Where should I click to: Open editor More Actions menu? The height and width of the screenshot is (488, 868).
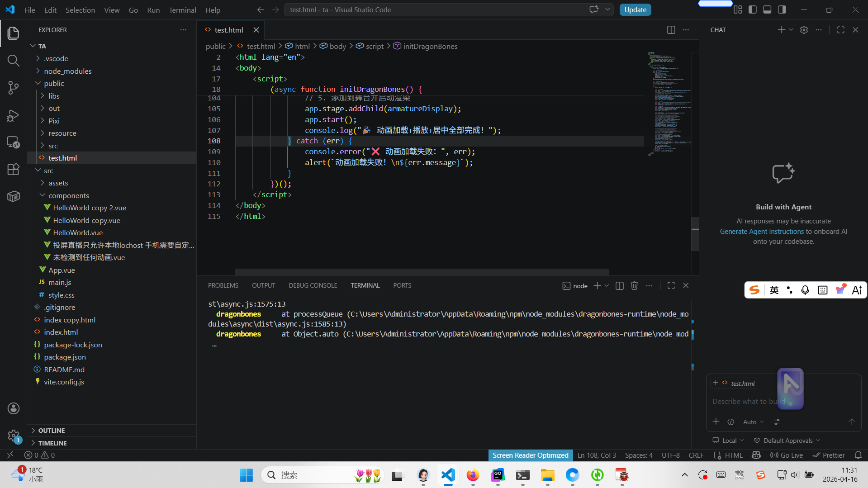pos(686,30)
